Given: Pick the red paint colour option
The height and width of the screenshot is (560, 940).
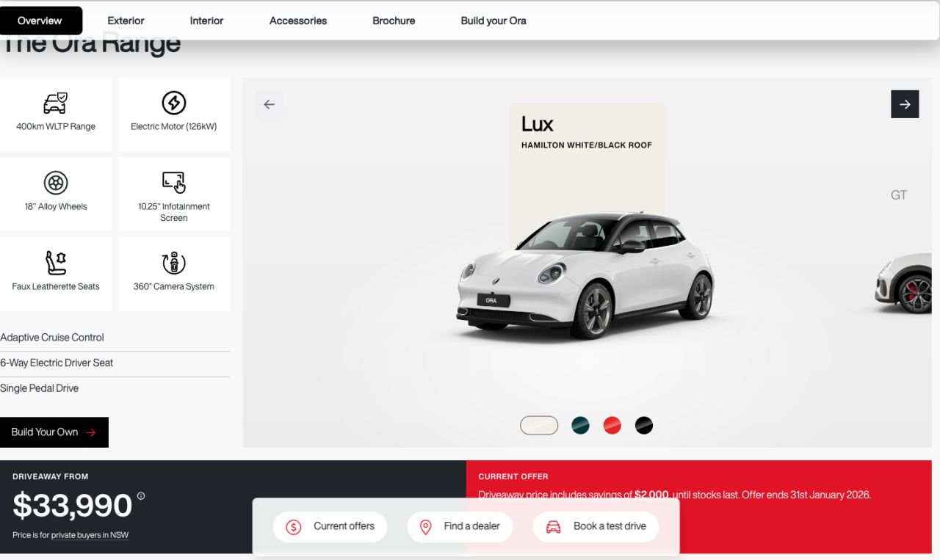Looking at the screenshot, I should pos(612,425).
